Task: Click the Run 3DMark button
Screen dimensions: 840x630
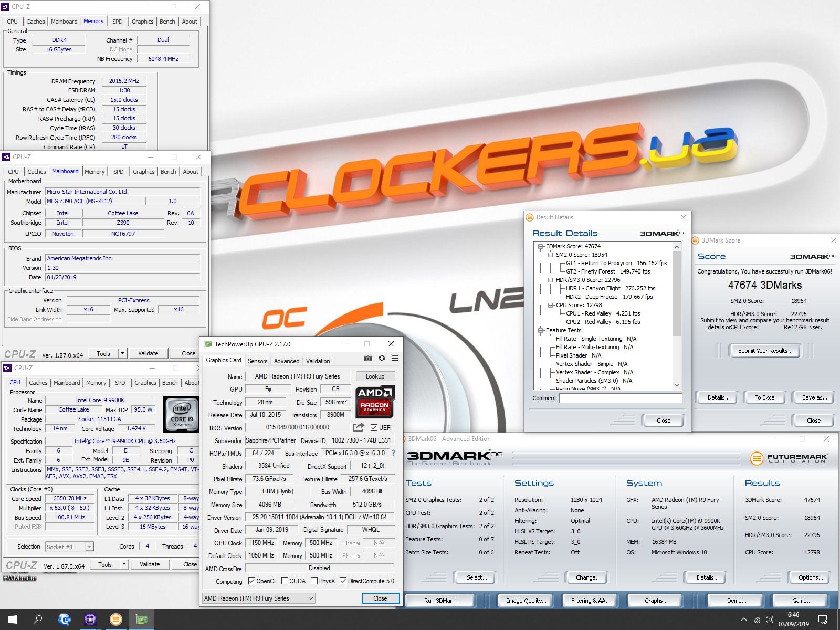Action: (440, 601)
